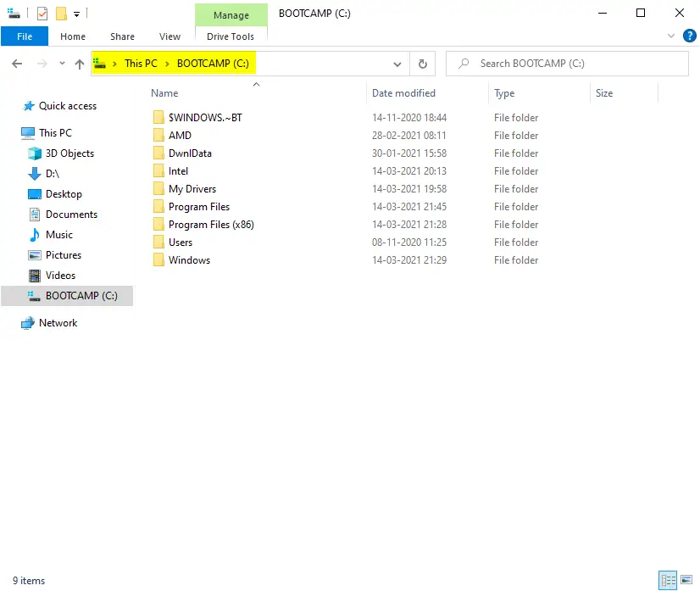Click the Users folder icon
The image size is (700, 591).
[158, 243]
